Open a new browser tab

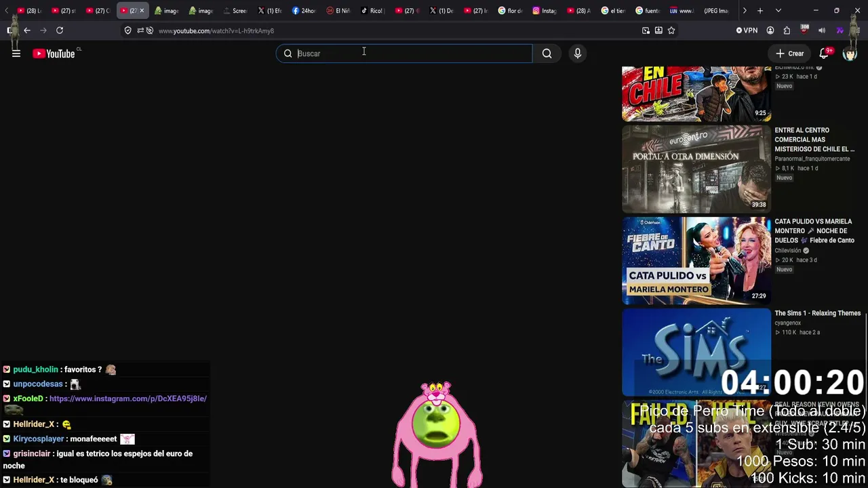(760, 11)
